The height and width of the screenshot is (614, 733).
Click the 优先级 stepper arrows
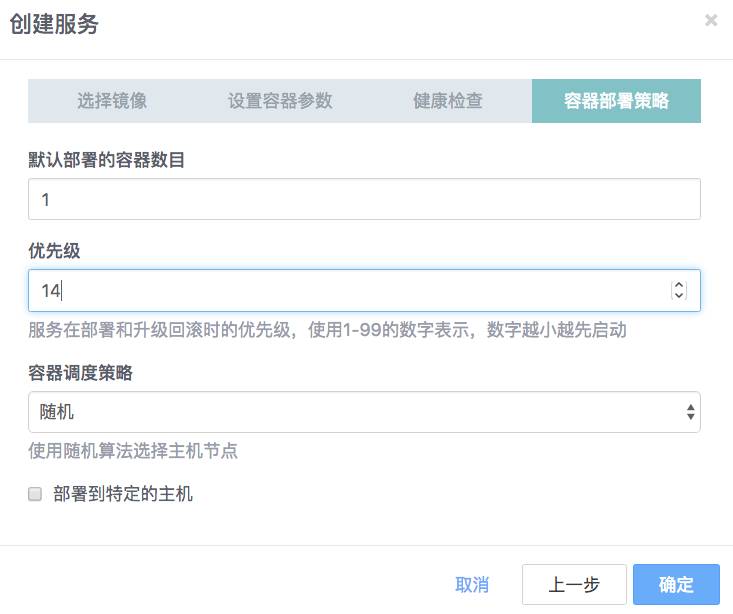pos(679,290)
